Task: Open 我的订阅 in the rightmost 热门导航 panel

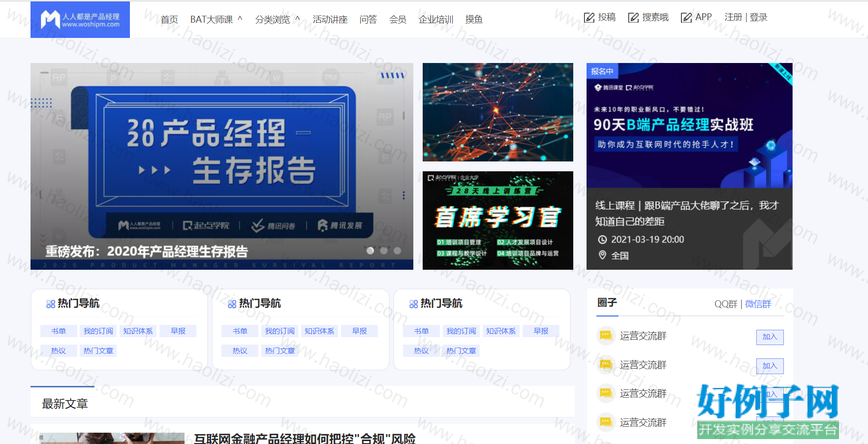Action: coord(462,331)
